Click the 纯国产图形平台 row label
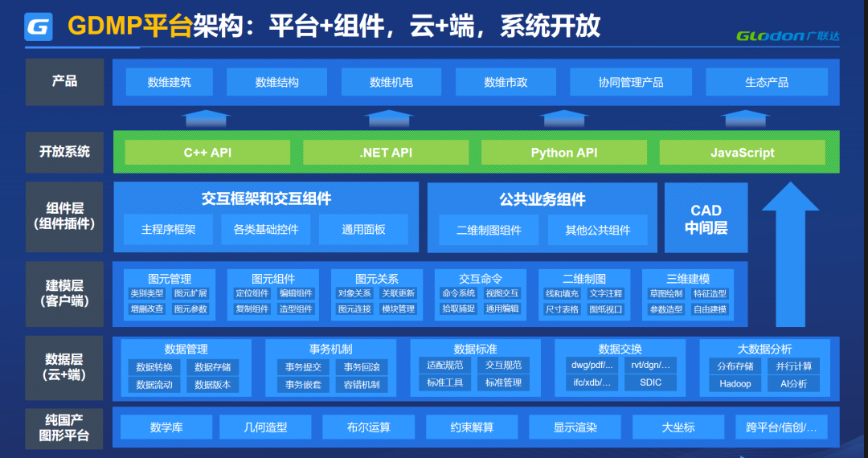The width and height of the screenshot is (868, 458). point(65,427)
